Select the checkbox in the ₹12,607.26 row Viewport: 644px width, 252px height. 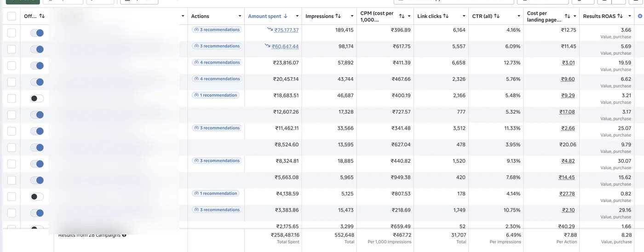(x=11, y=115)
